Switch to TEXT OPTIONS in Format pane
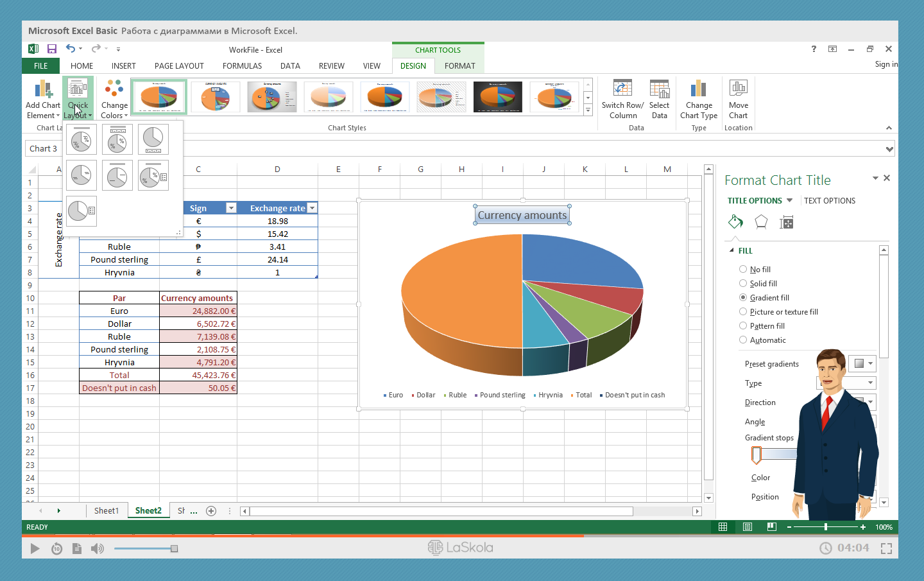 [x=829, y=200]
